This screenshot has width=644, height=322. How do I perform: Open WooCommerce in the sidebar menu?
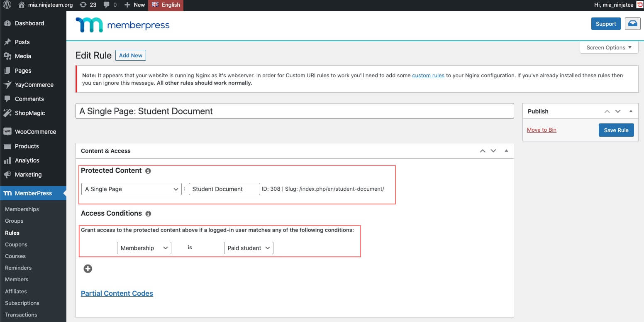tap(35, 132)
